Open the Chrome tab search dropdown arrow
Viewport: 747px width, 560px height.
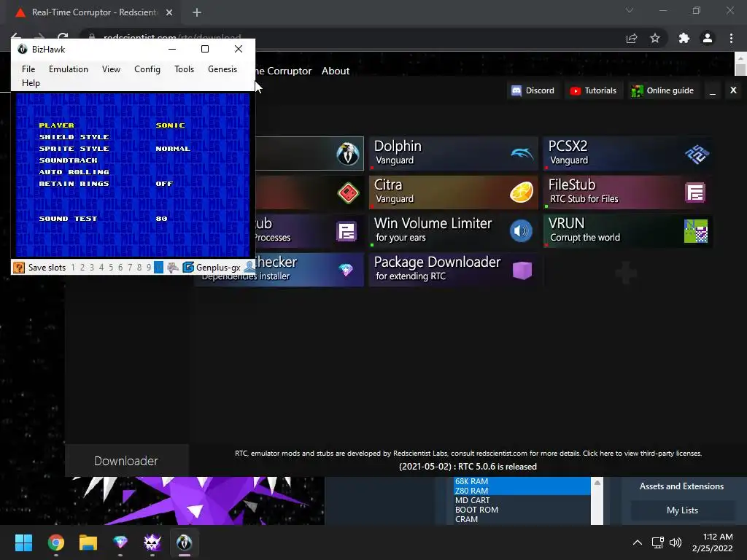pyautogui.click(x=630, y=10)
